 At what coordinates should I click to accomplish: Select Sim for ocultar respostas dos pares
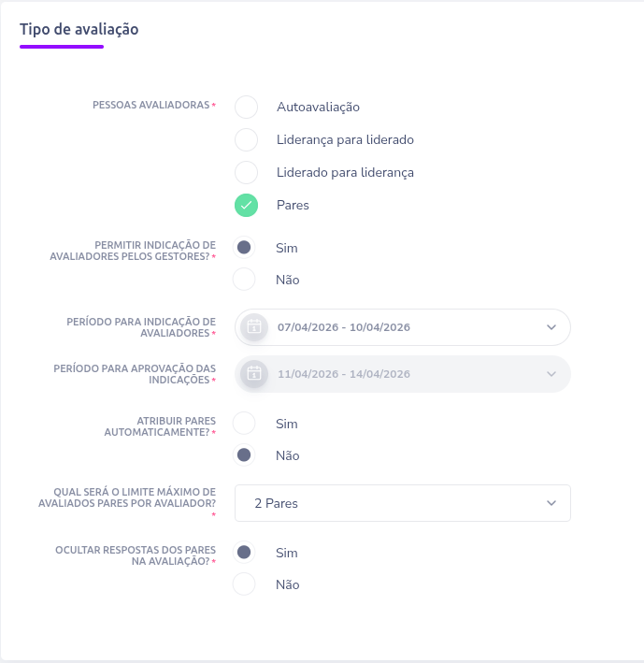pyautogui.click(x=244, y=553)
